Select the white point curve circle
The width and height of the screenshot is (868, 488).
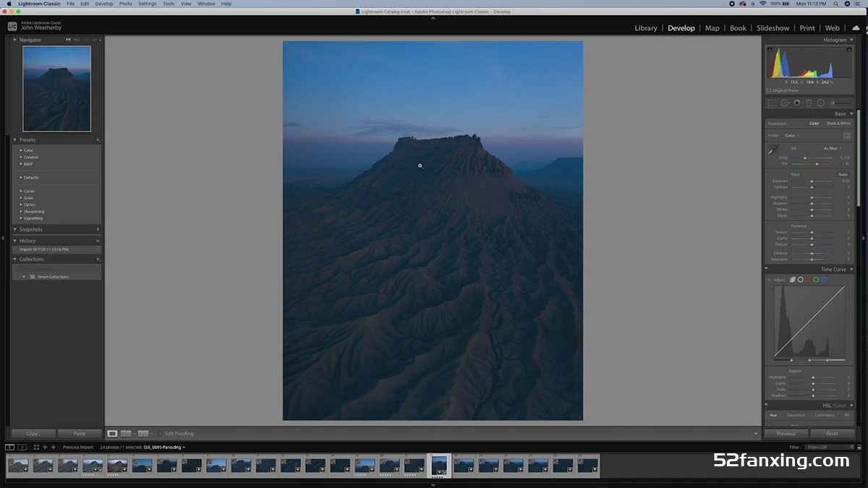click(x=800, y=279)
